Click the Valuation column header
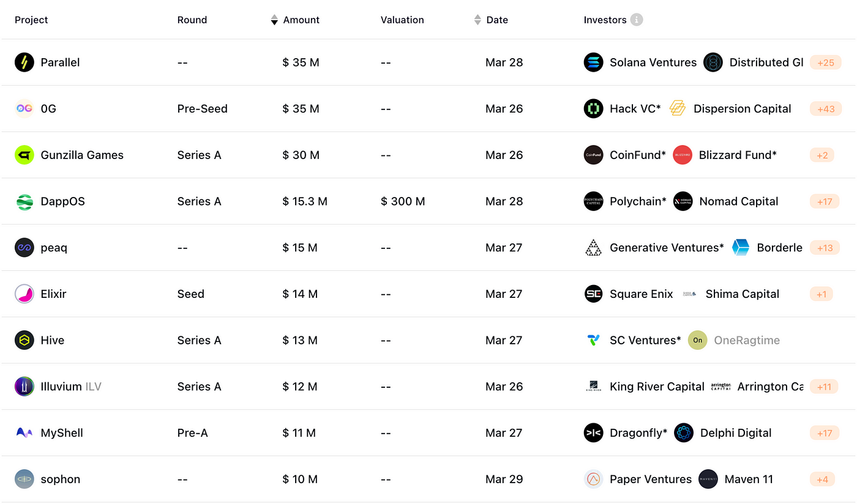Viewport: 857px width, 504px height. pyautogui.click(x=402, y=20)
